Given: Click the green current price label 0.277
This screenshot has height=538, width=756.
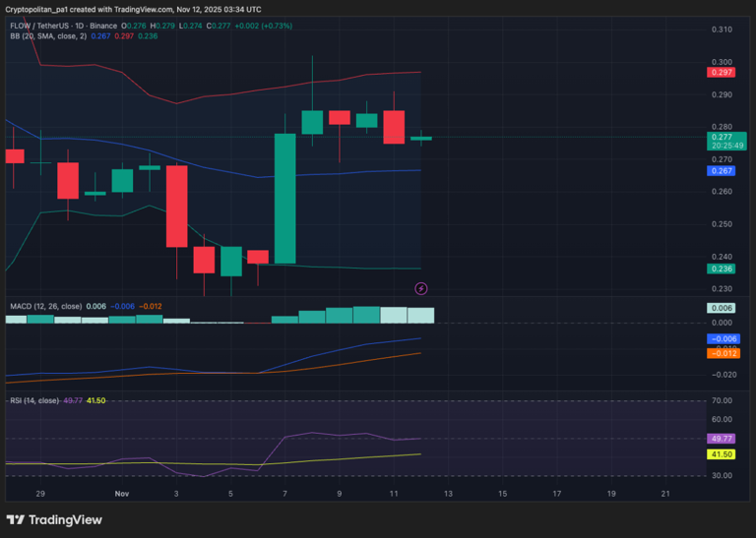Looking at the screenshot, I should pos(722,139).
